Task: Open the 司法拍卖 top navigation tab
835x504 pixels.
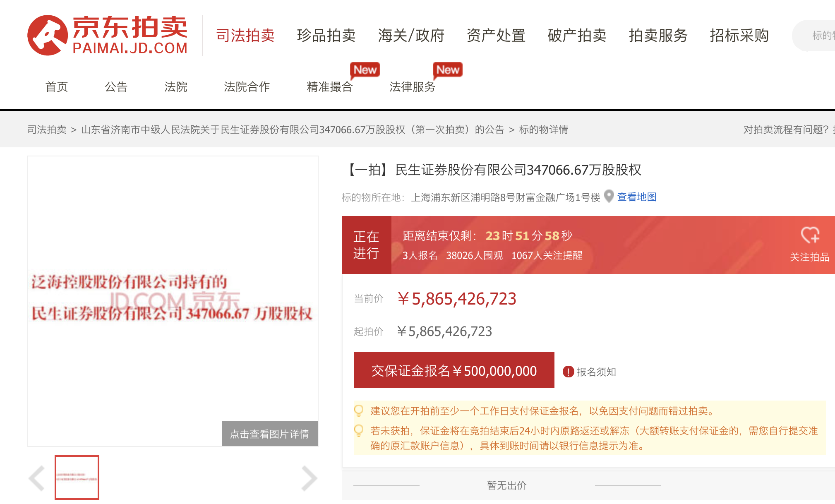Action: (x=245, y=36)
